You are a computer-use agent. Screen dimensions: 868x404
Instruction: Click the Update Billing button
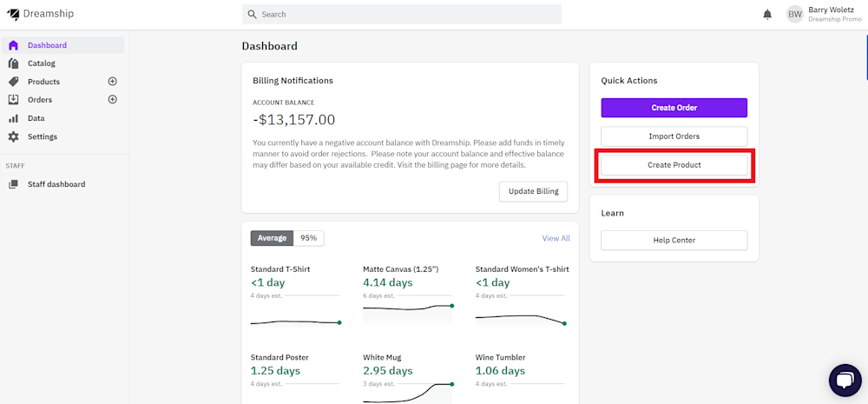click(x=534, y=192)
